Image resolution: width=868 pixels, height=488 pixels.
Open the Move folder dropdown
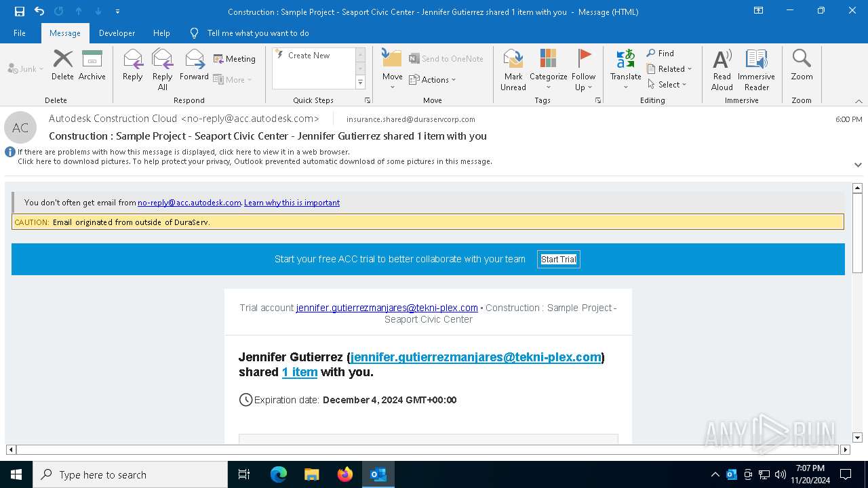coord(392,69)
